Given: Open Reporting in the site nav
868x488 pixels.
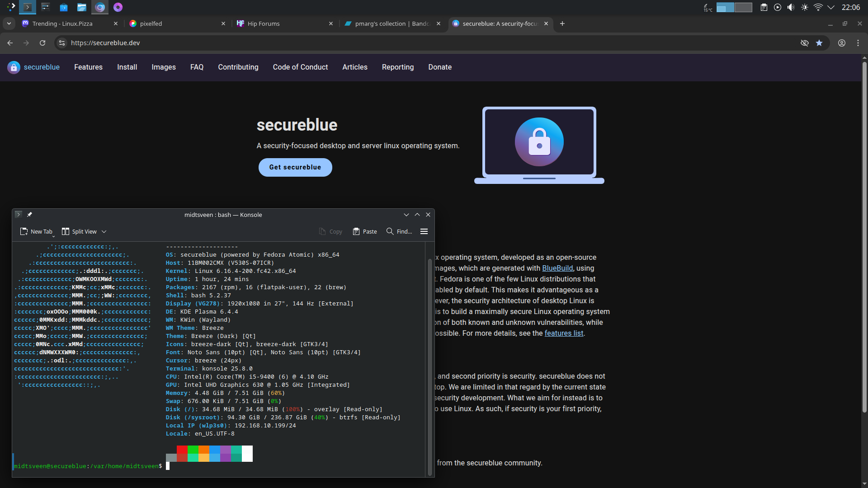Looking at the screenshot, I should (398, 67).
